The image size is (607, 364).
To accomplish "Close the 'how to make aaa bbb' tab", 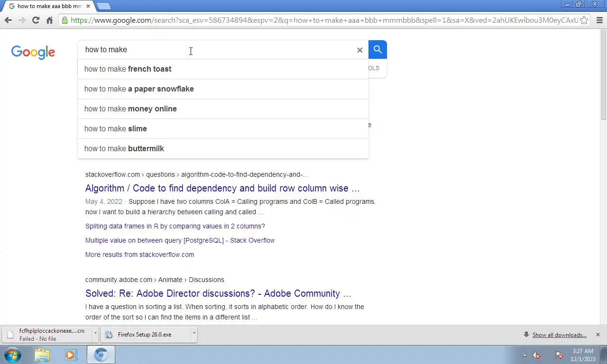I will pos(88,6).
